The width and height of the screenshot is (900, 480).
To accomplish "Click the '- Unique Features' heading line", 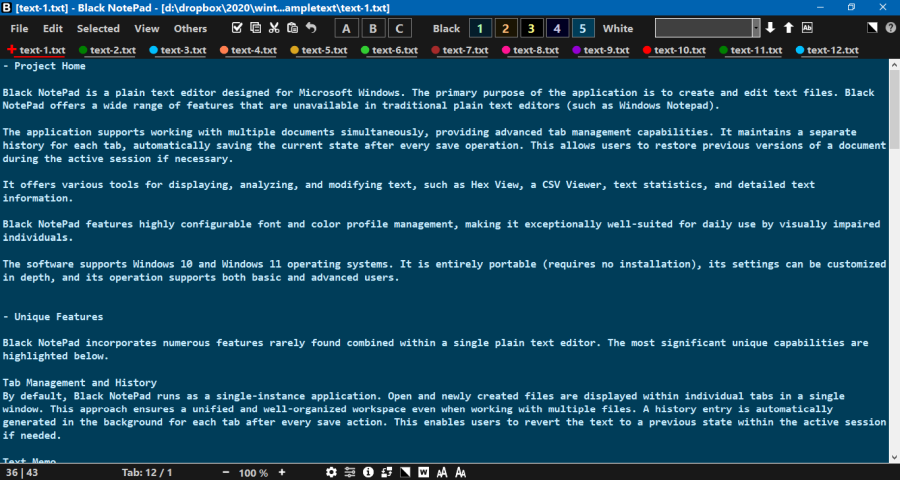I will (x=53, y=316).
